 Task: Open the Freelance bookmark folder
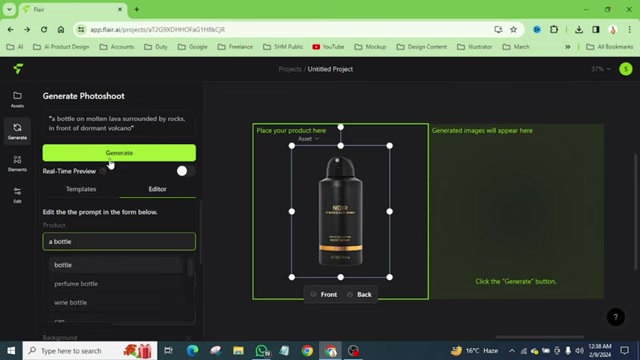[235, 47]
